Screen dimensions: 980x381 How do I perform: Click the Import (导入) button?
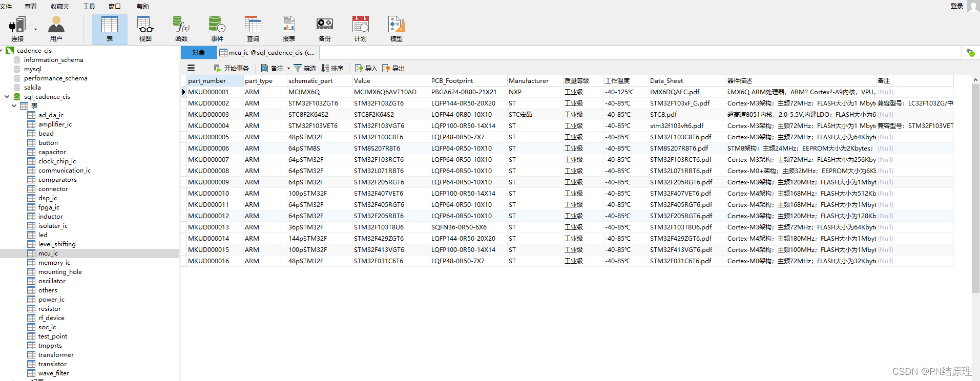(x=366, y=68)
